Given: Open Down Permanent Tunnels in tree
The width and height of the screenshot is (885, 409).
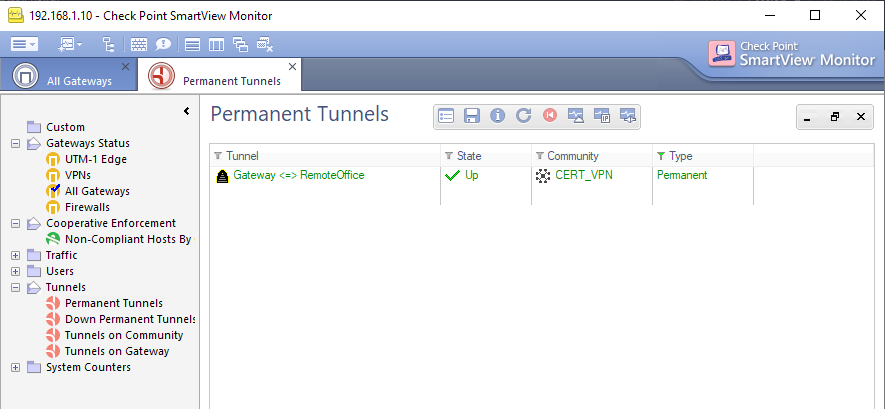Looking at the screenshot, I should coord(130,319).
